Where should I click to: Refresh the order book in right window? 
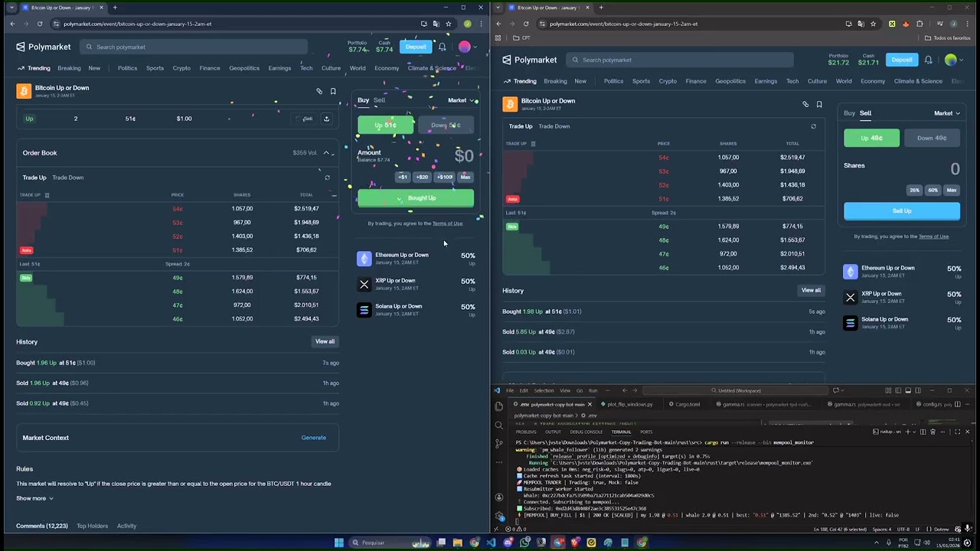(813, 126)
